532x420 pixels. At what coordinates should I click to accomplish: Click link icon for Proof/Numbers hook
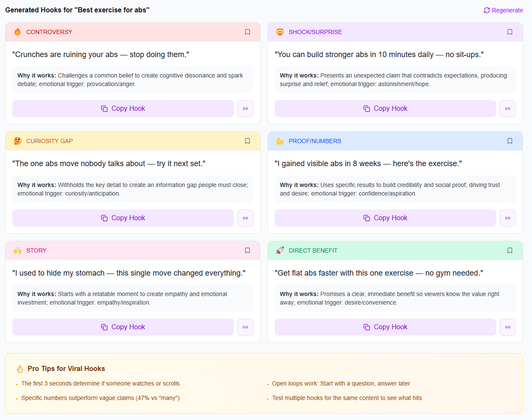[508, 218]
